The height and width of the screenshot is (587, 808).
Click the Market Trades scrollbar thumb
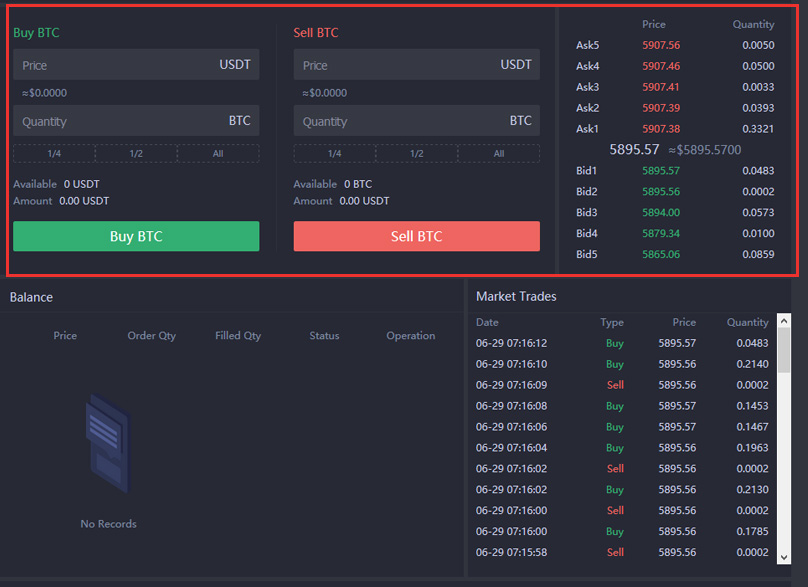click(x=784, y=350)
